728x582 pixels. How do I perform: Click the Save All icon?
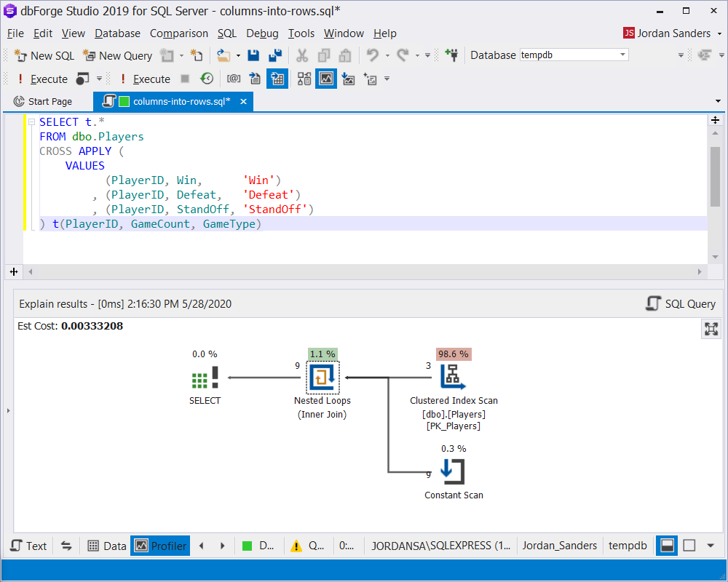275,55
